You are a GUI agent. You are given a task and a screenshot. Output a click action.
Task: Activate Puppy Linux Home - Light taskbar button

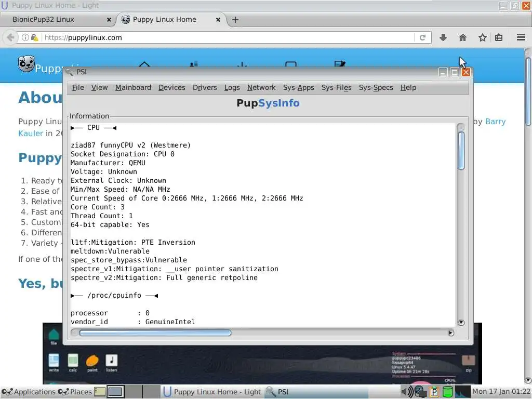(212, 392)
